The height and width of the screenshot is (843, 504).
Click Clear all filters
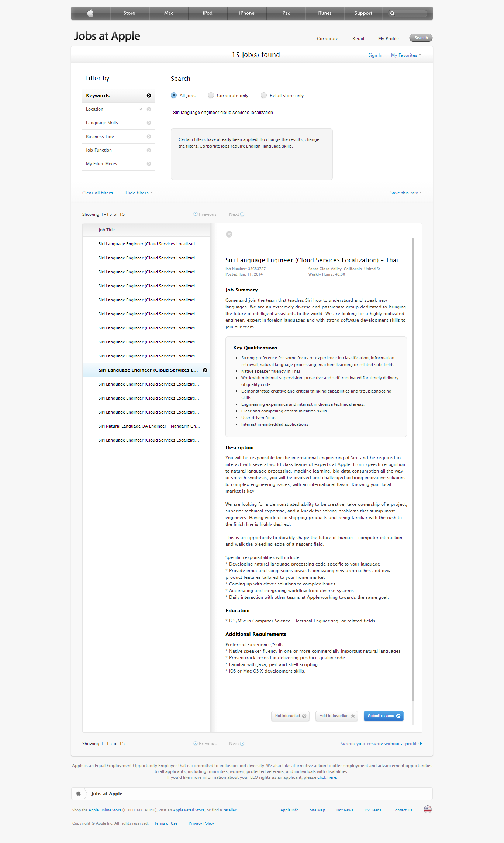(97, 193)
